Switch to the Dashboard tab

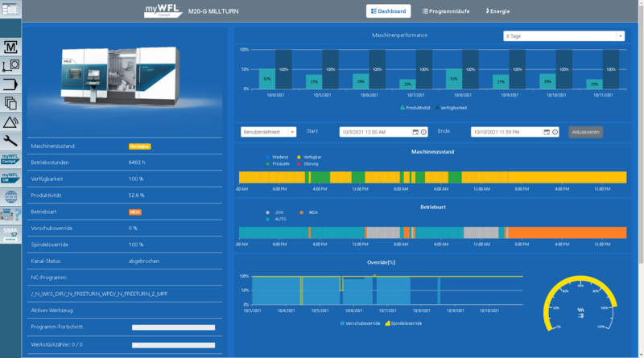388,11
